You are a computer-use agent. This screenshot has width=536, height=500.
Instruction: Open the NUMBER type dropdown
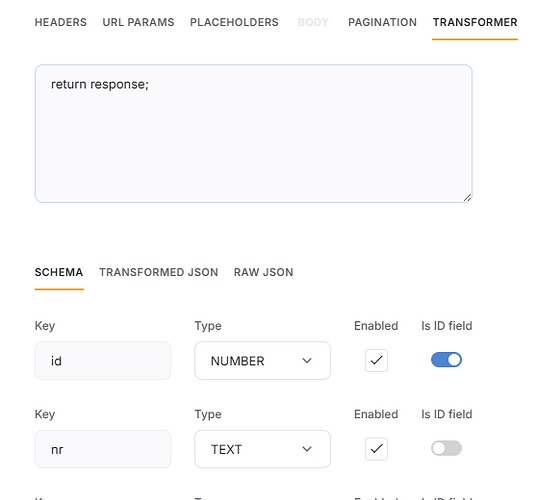click(263, 361)
